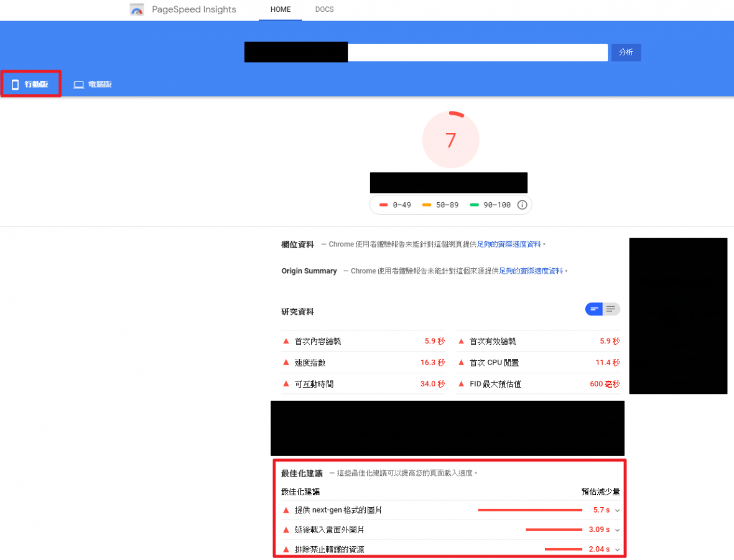Click the warning triangle beside 延後載入畫面外圖片
This screenshot has height=560, width=734.
coord(286,530)
